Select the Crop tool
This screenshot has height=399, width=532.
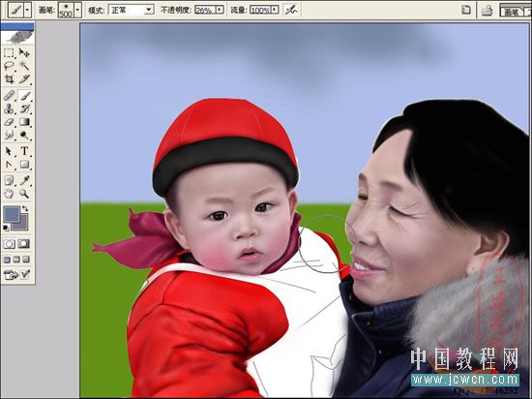(9, 78)
